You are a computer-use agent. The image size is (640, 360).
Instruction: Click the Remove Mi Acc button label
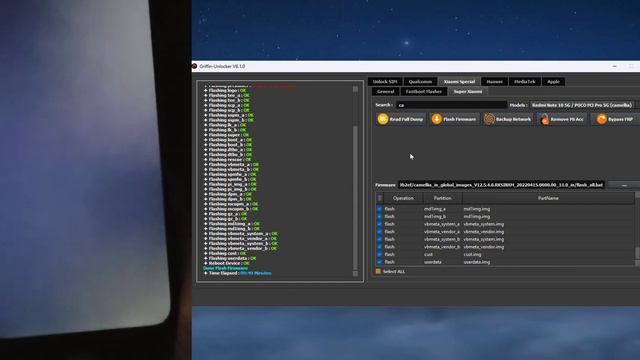(567, 119)
